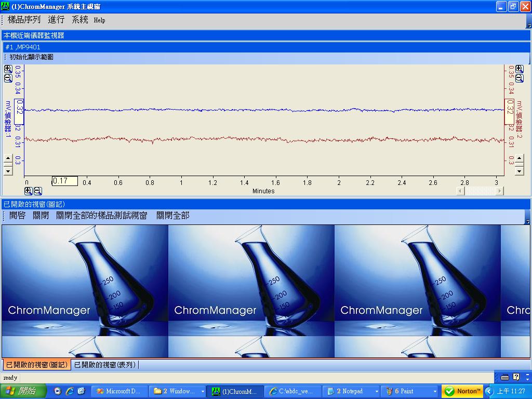Screen dimensions: 532x399
Task: Zoom in right Y-axis for detector 2
Action: pos(520,69)
